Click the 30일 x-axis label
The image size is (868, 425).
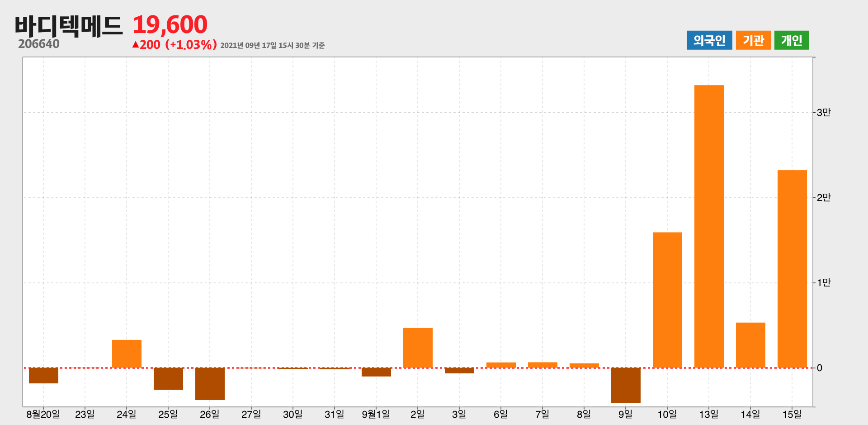[292, 414]
